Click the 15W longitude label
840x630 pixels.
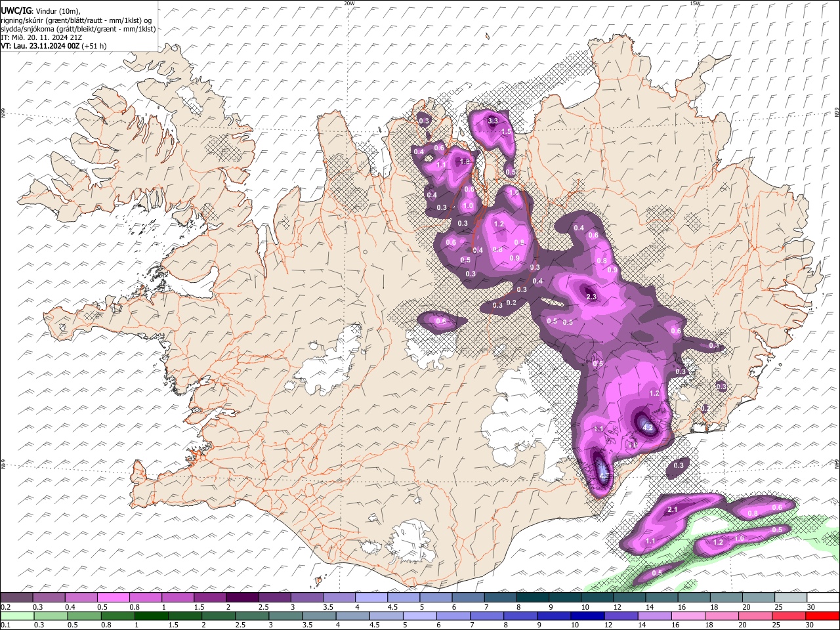click(695, 3)
